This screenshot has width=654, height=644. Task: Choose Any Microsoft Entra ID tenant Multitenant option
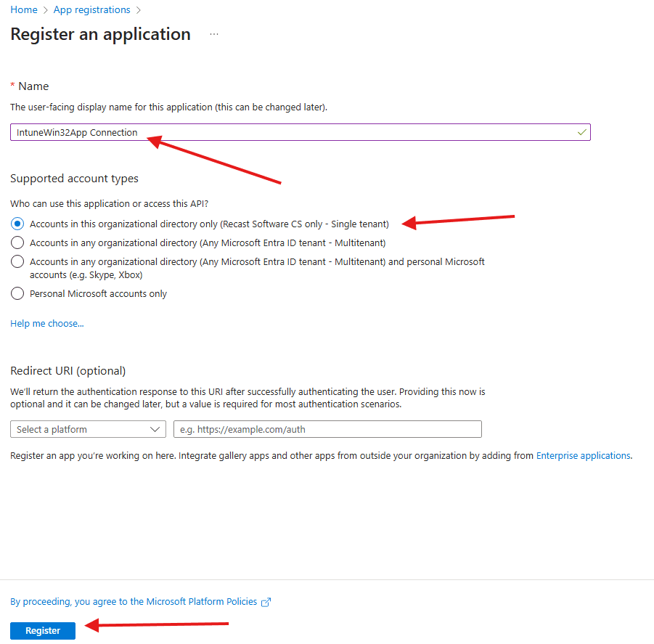pyautogui.click(x=17, y=242)
